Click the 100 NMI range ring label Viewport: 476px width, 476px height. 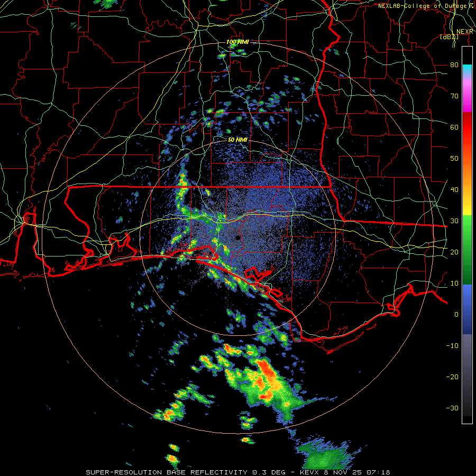(237, 42)
